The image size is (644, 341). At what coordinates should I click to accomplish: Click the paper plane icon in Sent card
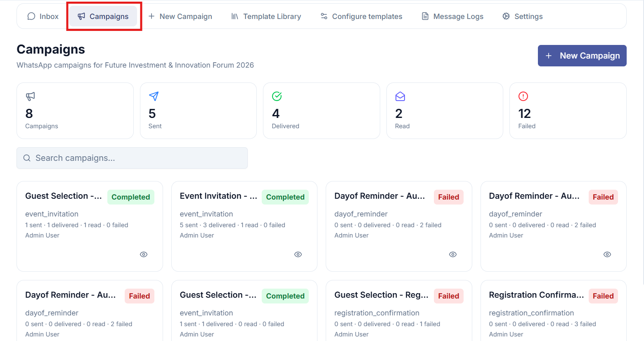[154, 96]
